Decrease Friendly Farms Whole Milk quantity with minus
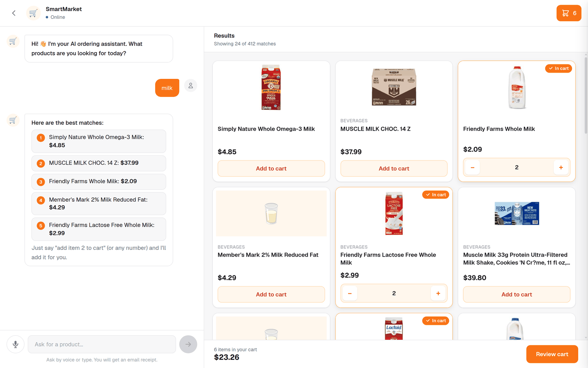Viewport: 588px width, 368px height. (x=472, y=168)
